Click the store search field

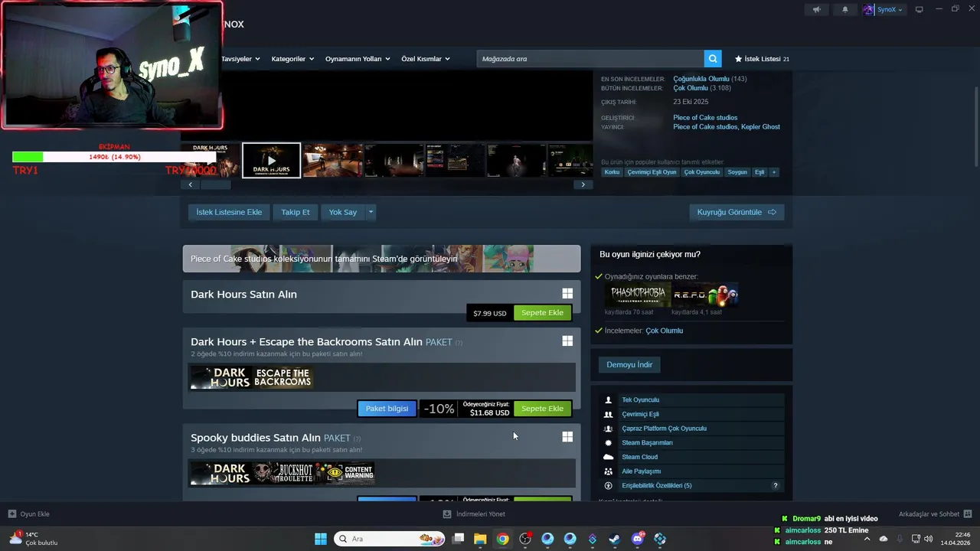coord(590,59)
